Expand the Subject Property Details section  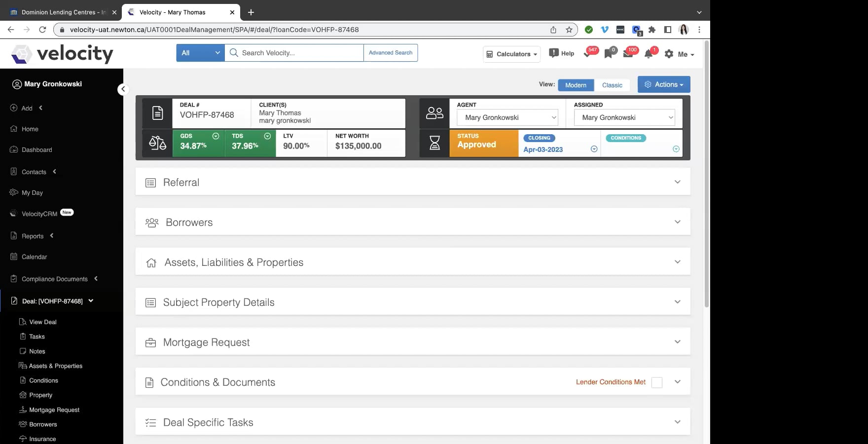[678, 301]
